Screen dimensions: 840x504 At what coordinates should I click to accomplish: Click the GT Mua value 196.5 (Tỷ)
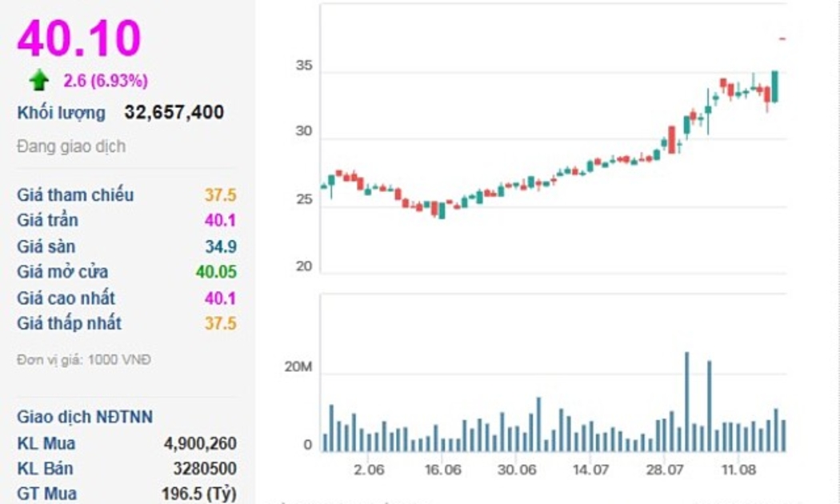[198, 494]
